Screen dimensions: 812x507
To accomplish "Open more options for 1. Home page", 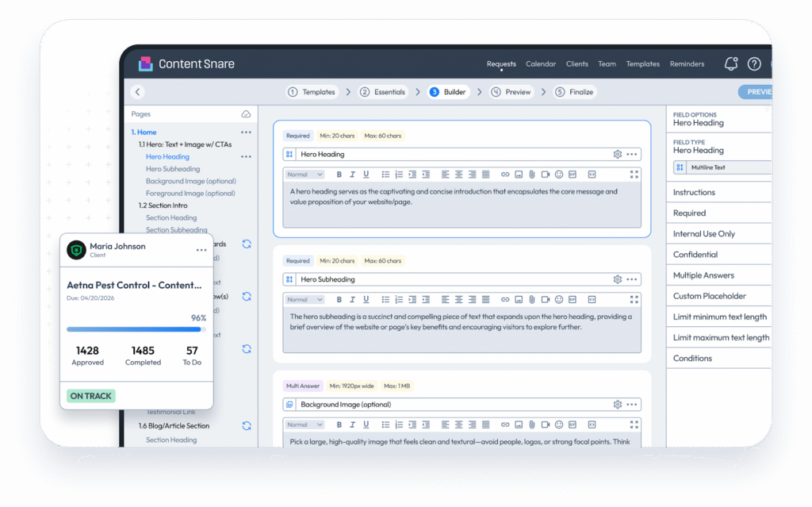I will coord(246,133).
